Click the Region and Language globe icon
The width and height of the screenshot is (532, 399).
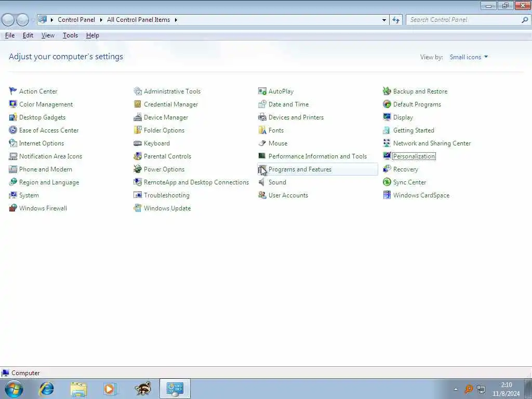coord(13,182)
